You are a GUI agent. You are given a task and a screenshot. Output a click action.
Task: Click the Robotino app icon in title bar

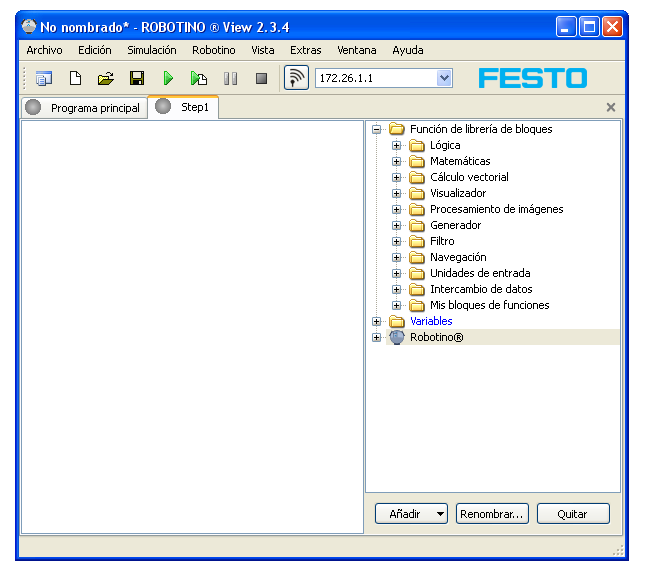pyautogui.click(x=29, y=26)
